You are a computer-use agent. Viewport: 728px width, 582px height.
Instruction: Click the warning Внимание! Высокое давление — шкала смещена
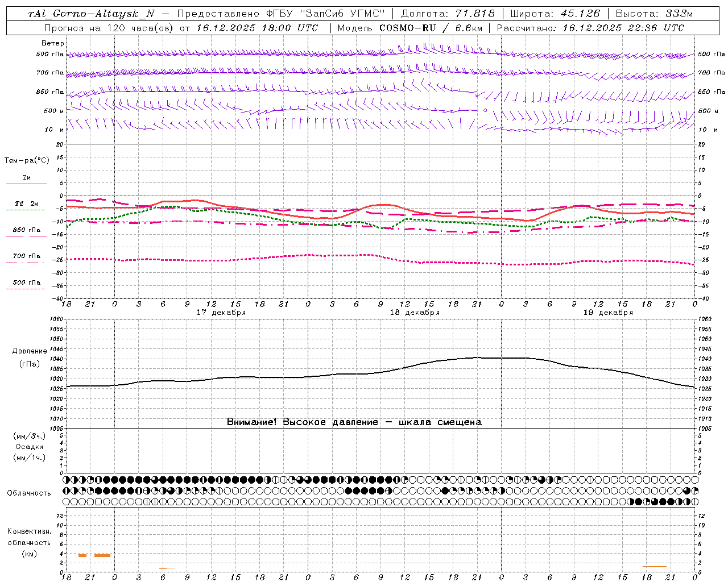click(354, 422)
